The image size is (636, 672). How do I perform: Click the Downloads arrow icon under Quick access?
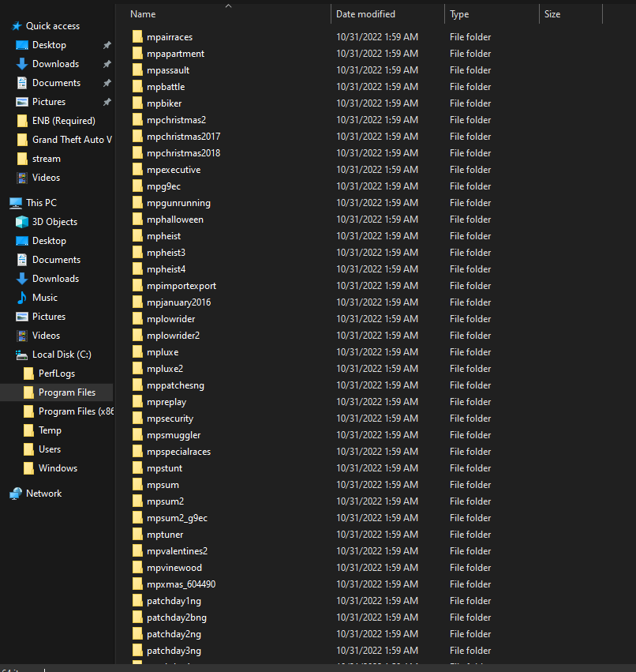click(22, 64)
